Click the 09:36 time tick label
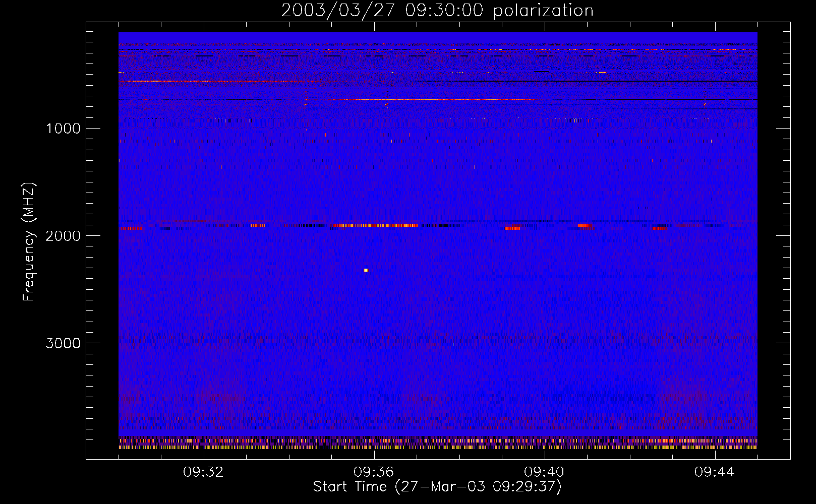This screenshot has width=816, height=504. pos(374,472)
